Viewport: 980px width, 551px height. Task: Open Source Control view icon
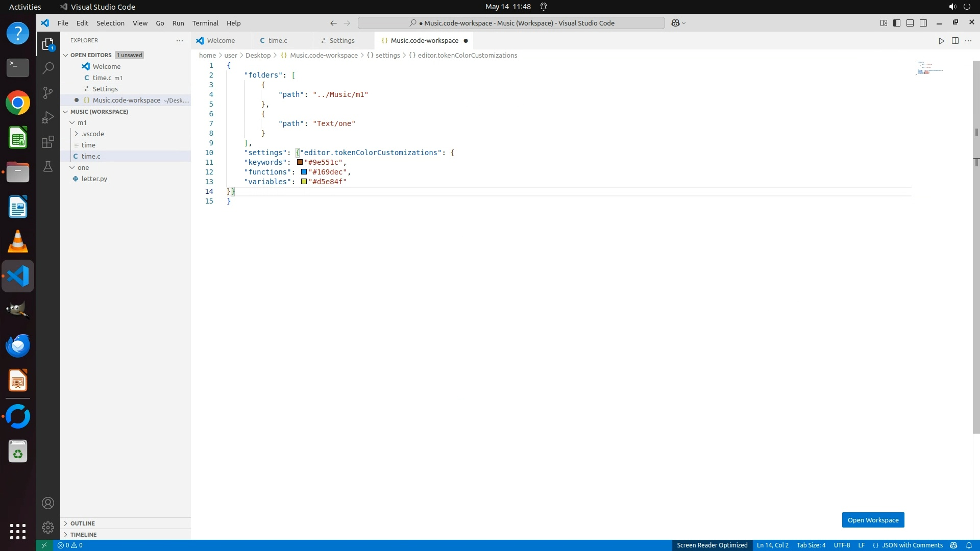coord(48,92)
